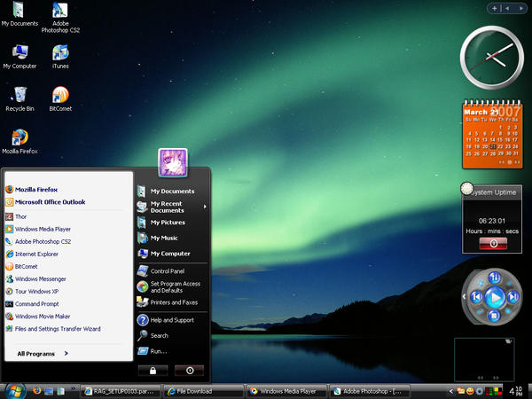The image size is (532, 399).
Task: Expand Quick Launch overflow chevron
Action: 74,388
